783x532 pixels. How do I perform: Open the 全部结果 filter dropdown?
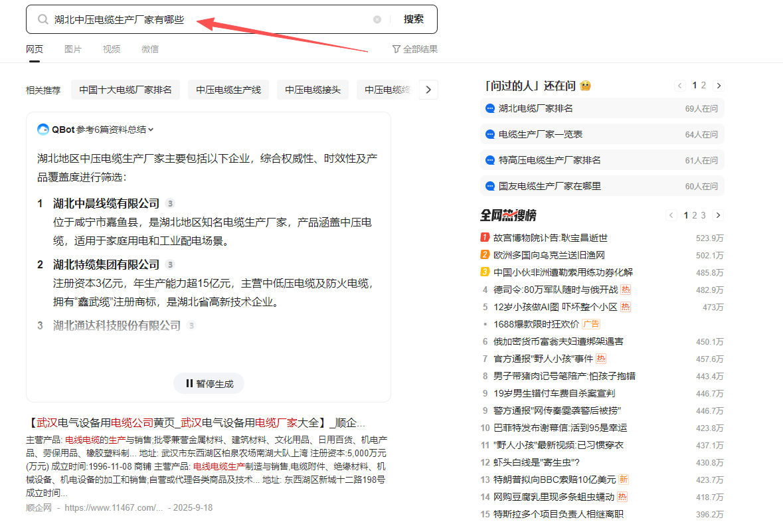(415, 49)
